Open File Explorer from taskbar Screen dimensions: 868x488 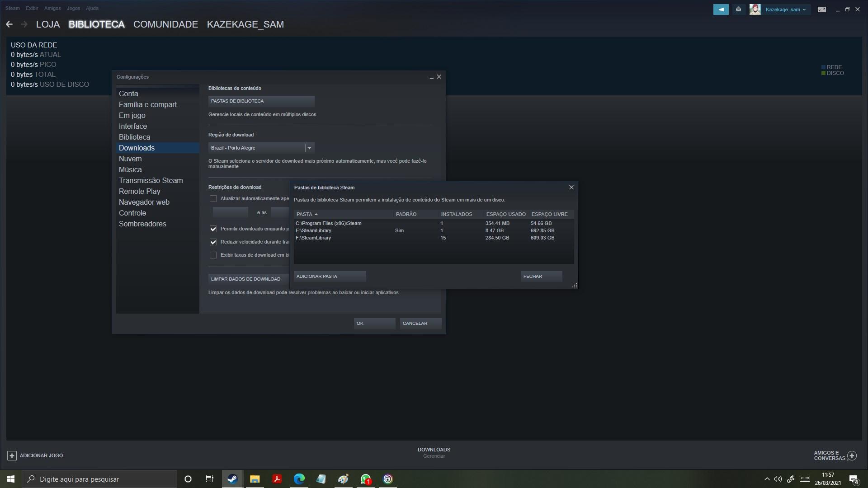[255, 479]
